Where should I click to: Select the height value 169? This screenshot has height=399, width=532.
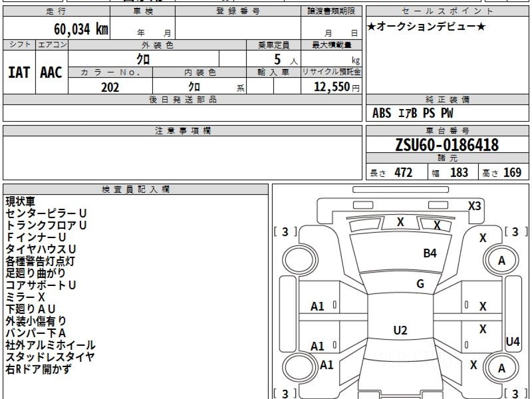tap(512, 172)
